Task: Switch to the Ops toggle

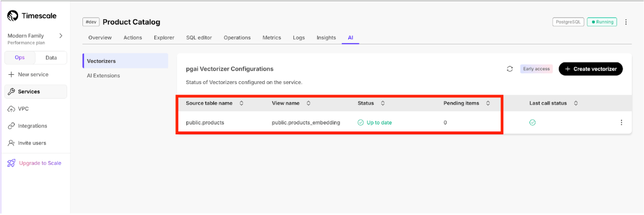Action: 20,58
